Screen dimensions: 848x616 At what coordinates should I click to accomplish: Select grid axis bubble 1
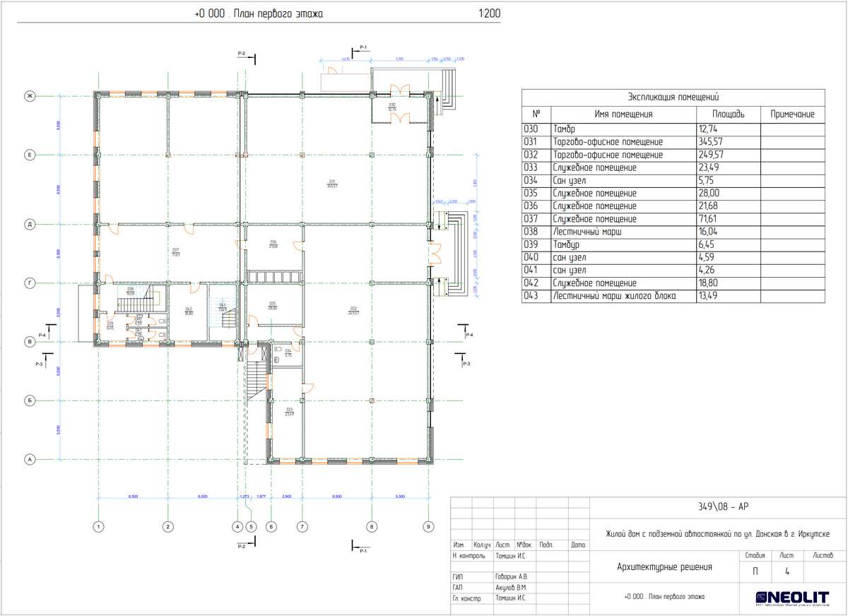point(98,526)
